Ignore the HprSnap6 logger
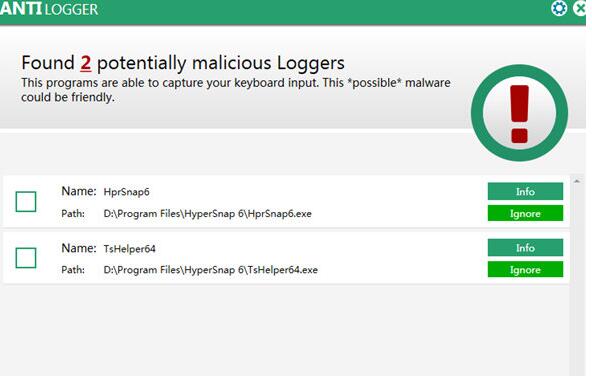This screenshot has width=592, height=376. tap(525, 213)
